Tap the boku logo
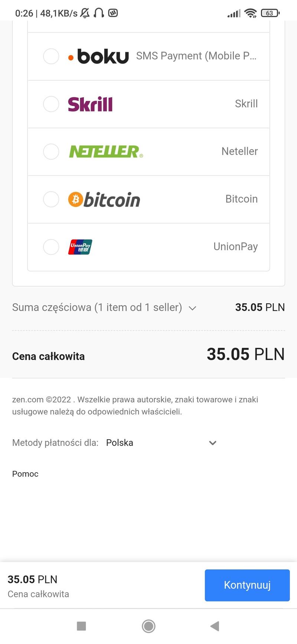This screenshot has height=644, width=297. 99,56
